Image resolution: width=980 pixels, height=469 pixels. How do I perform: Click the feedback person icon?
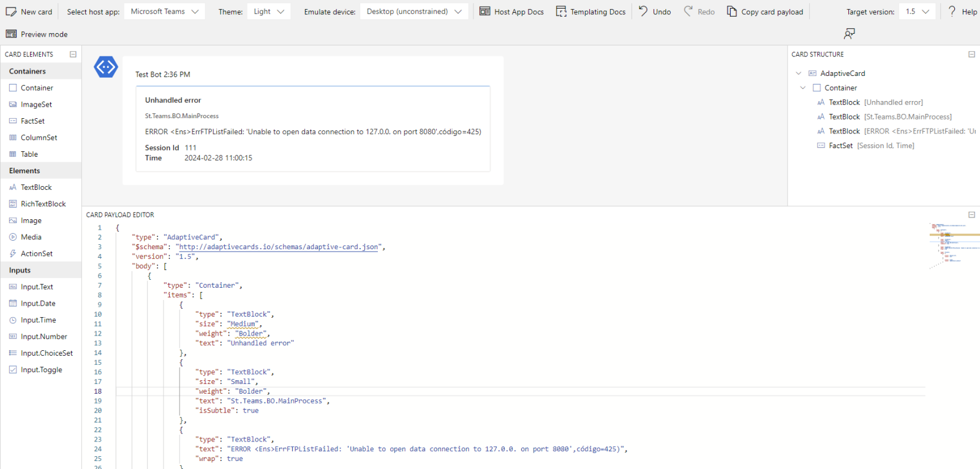point(849,34)
